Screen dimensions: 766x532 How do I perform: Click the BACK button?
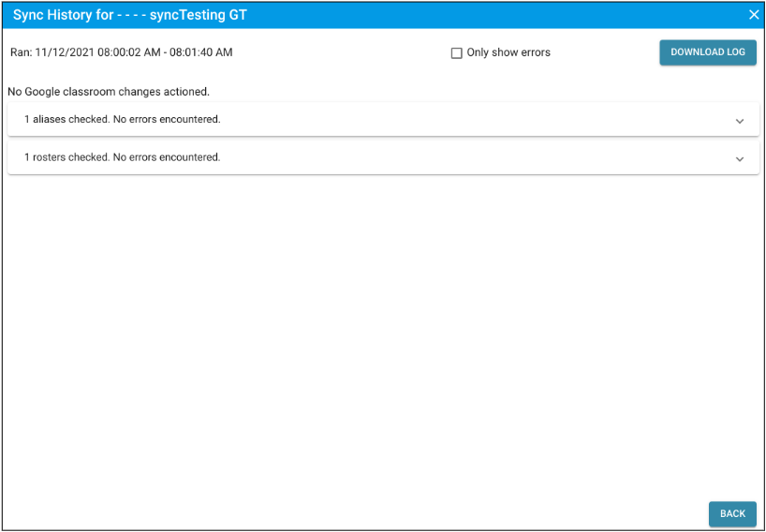coord(732,514)
